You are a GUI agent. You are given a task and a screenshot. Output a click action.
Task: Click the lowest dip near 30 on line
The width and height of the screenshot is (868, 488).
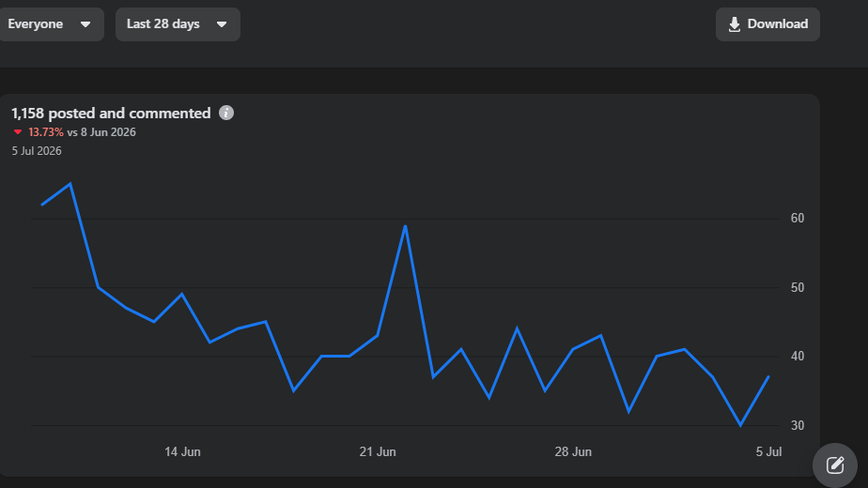[x=740, y=425]
